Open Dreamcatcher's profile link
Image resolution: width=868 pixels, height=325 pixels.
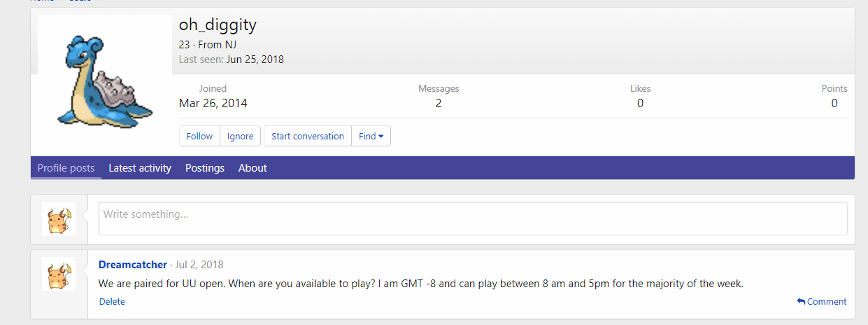pos(133,265)
